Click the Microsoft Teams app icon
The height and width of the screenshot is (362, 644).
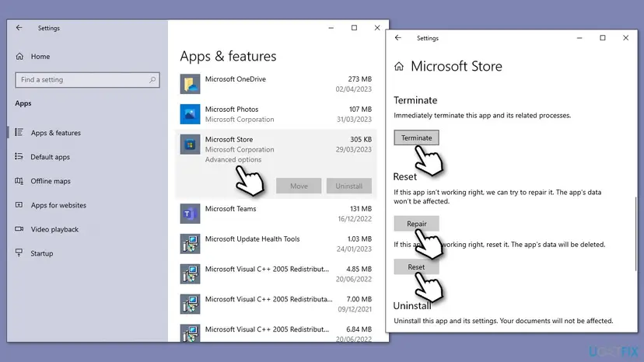point(190,214)
